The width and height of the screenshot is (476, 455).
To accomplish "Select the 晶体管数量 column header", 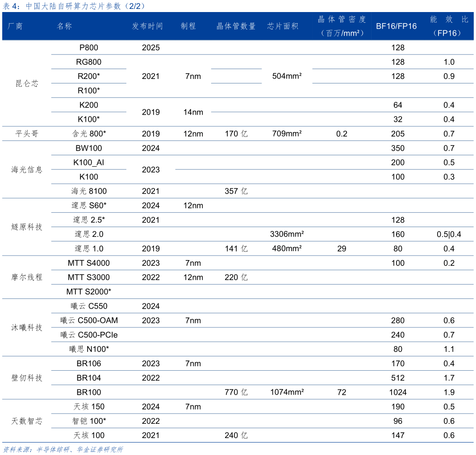I will [236, 26].
